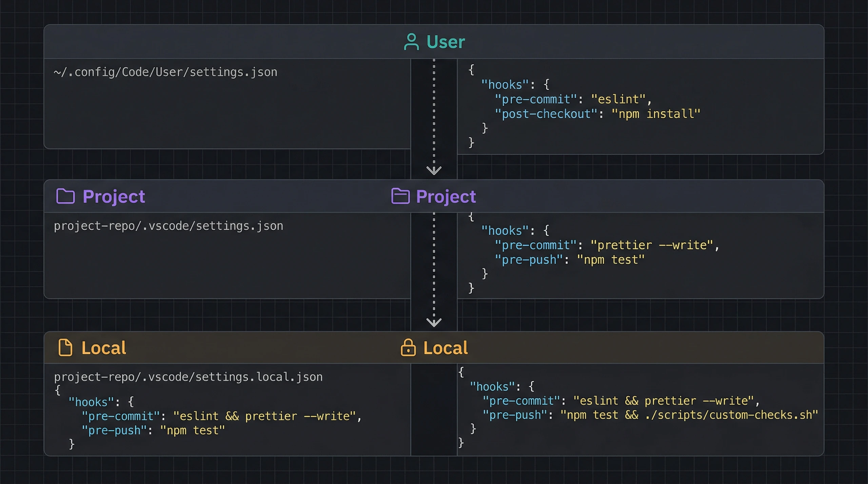Image resolution: width=868 pixels, height=484 pixels.
Task: Click the lock icon beside the Local label
Action: [408, 347]
